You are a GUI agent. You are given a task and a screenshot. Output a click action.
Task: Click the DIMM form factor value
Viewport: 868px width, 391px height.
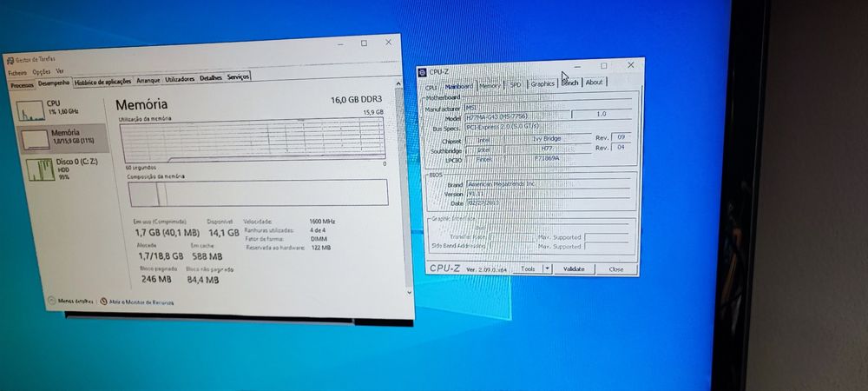(319, 239)
